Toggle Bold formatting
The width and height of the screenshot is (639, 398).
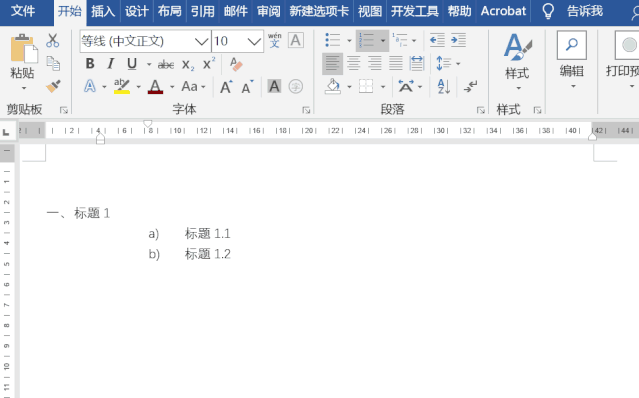point(90,64)
